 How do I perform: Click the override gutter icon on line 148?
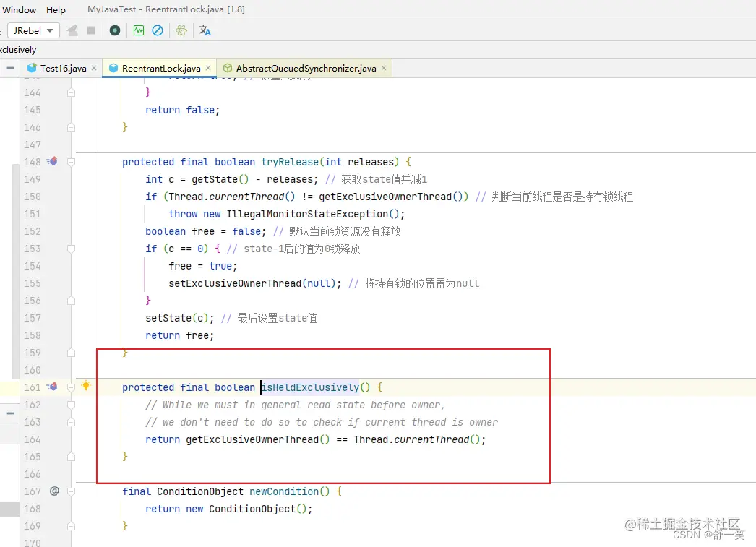[52, 161]
